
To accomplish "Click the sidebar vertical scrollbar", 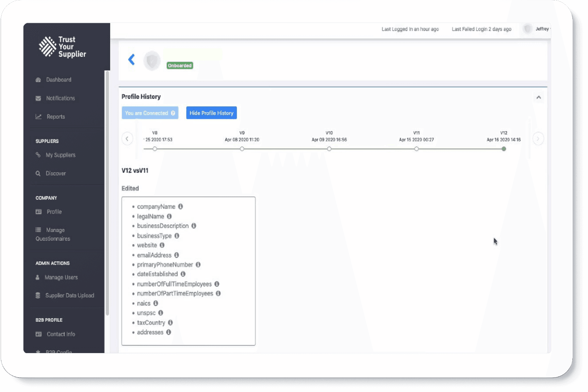I will coord(107,193).
